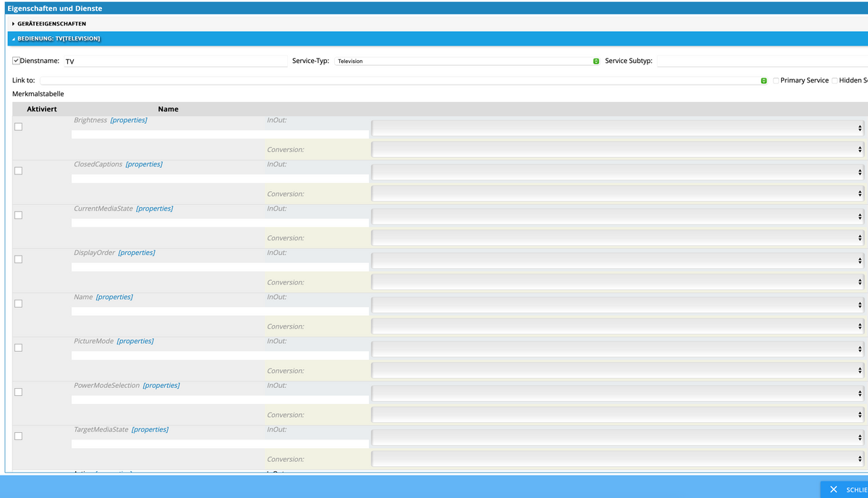Open the PowerModeSelection Conversion dropdown
868x498 pixels.
pyautogui.click(x=618, y=415)
